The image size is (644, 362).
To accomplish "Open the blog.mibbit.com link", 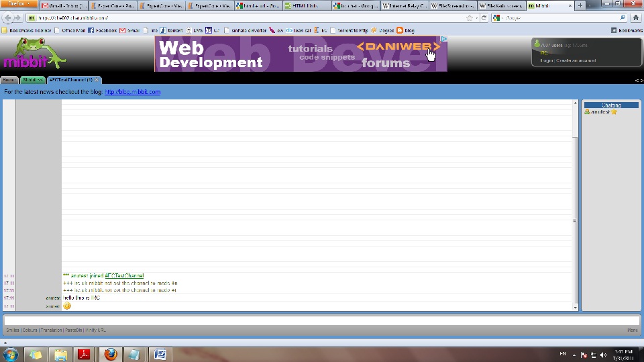I will click(x=132, y=92).
